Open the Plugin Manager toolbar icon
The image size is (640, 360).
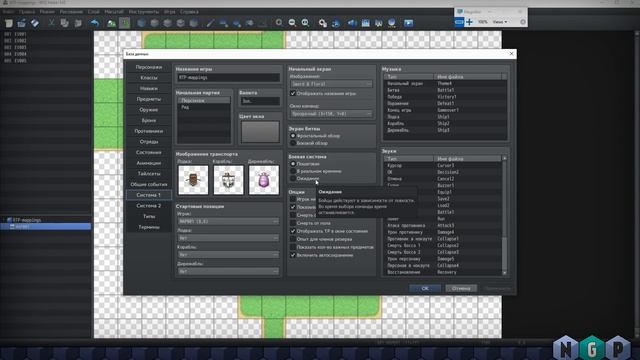(336, 23)
